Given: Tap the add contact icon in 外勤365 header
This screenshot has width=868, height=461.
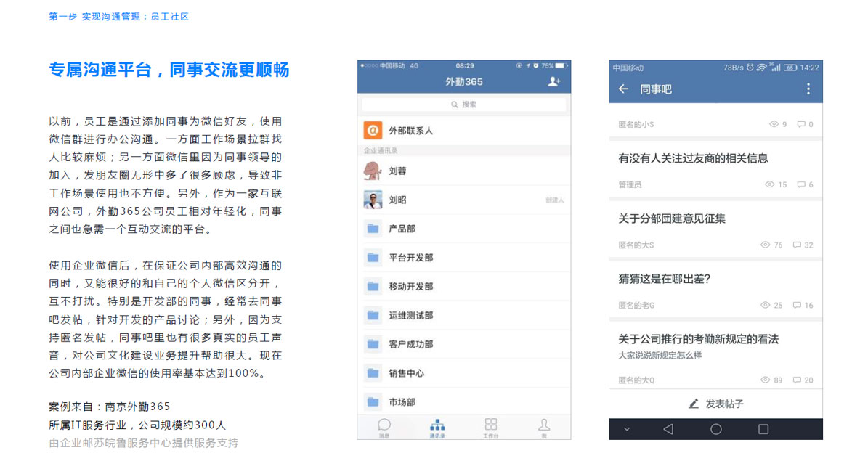Looking at the screenshot, I should click(x=554, y=82).
